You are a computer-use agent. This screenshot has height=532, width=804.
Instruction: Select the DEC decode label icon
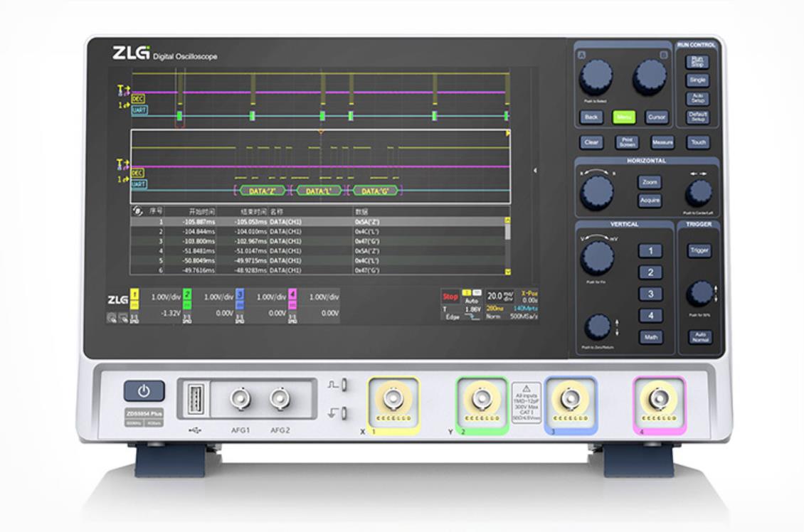coord(137,98)
